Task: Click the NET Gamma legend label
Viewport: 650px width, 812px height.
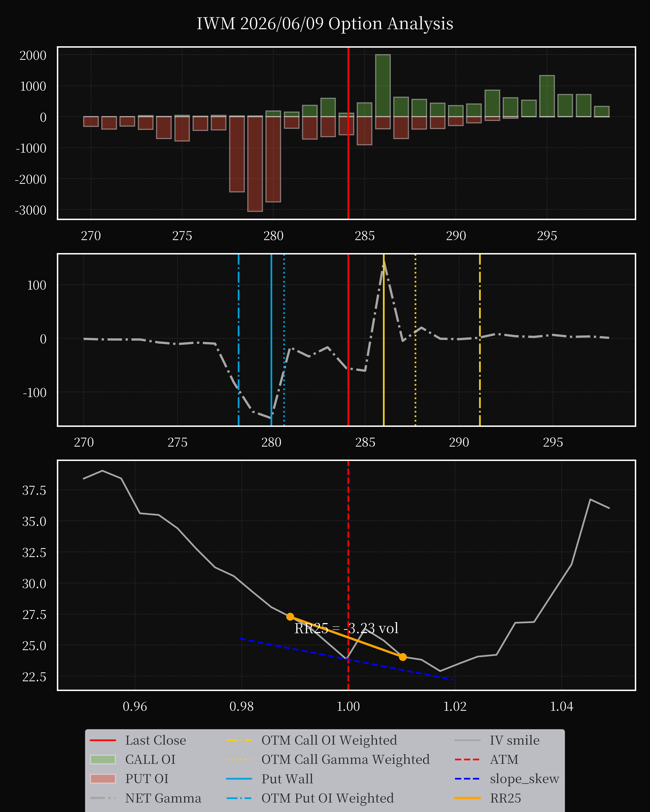Action: tap(163, 798)
